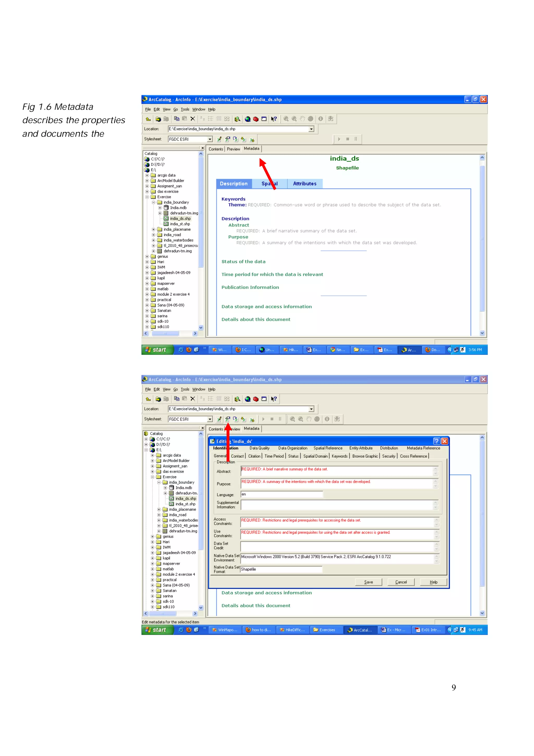Open Keywords sub-tab in Editing dialog
The width and height of the screenshot is (534, 756).
(x=339, y=456)
